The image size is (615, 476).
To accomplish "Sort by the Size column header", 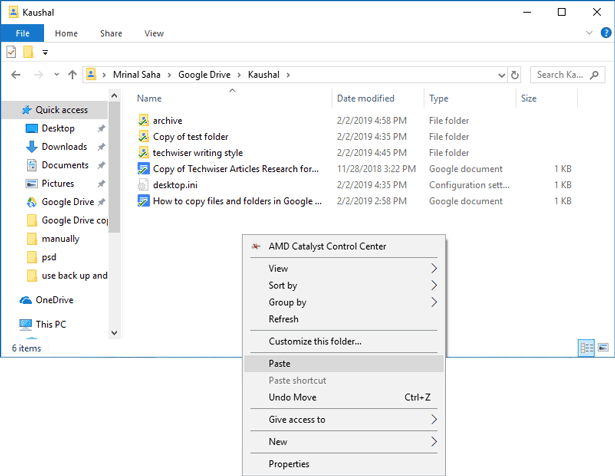I will coord(528,98).
